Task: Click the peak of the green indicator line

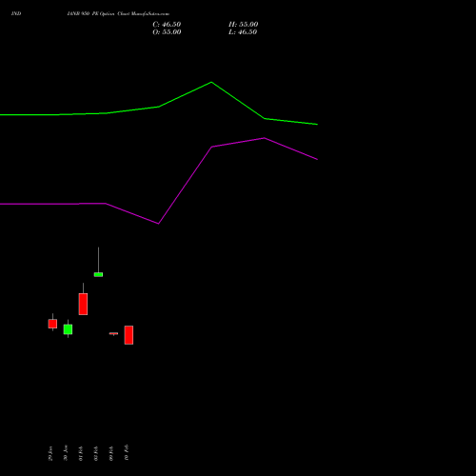Action: [x=211, y=82]
